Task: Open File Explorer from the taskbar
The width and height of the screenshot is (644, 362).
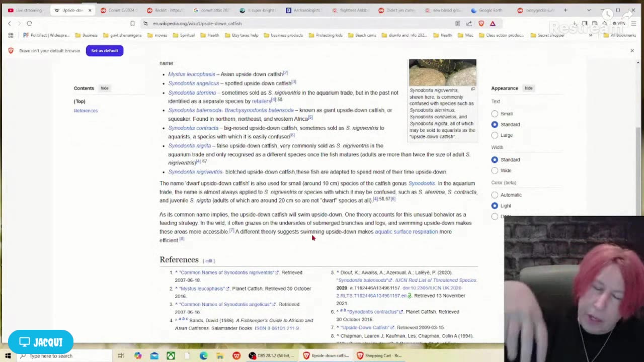Action: point(220,355)
